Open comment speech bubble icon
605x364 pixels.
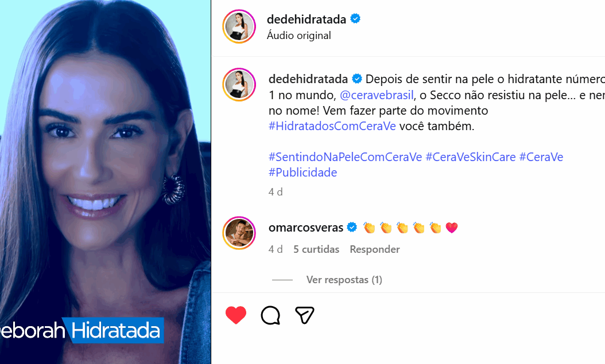270,315
